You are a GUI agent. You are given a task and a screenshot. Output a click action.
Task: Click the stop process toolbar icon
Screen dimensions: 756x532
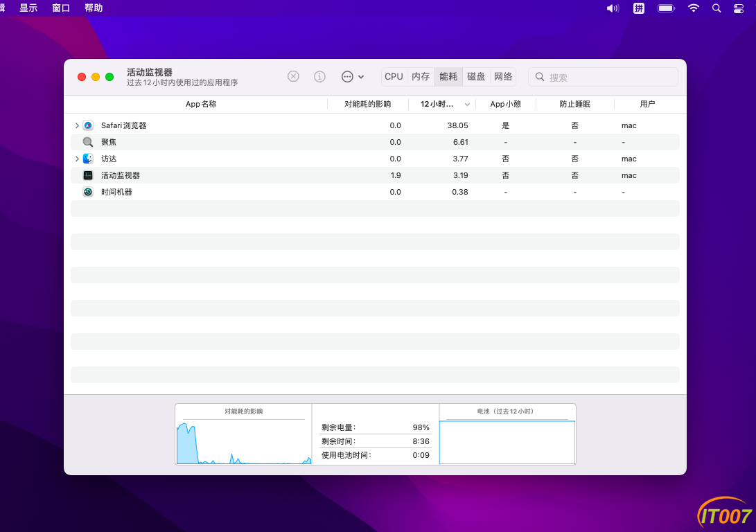293,77
